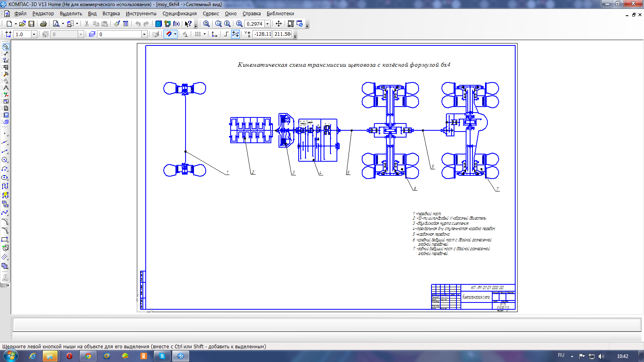Expand the snap magnet dropdown arrow
644x362 pixels.
pos(175,34)
